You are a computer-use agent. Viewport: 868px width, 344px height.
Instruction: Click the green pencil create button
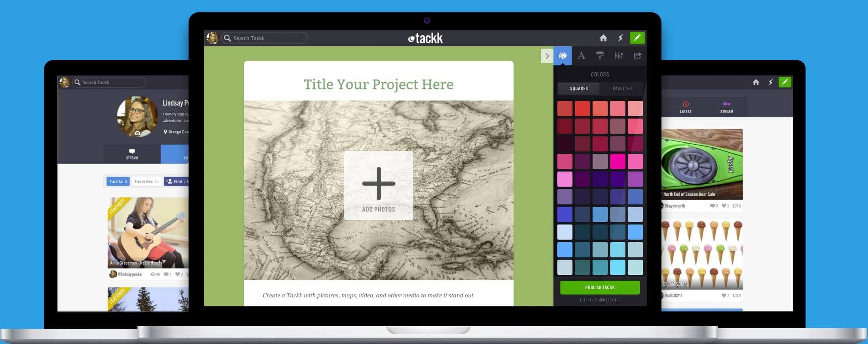[x=637, y=38]
